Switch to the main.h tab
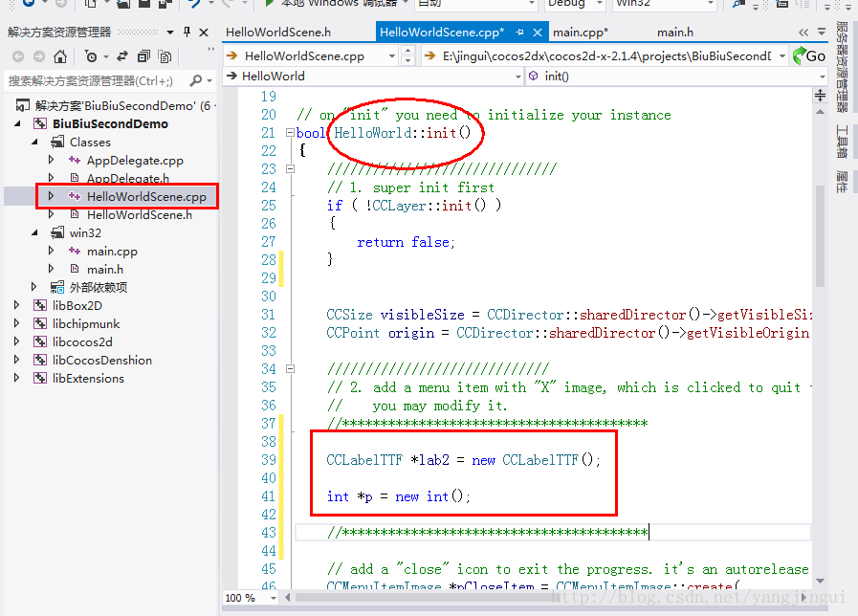The image size is (858, 616). (675, 33)
